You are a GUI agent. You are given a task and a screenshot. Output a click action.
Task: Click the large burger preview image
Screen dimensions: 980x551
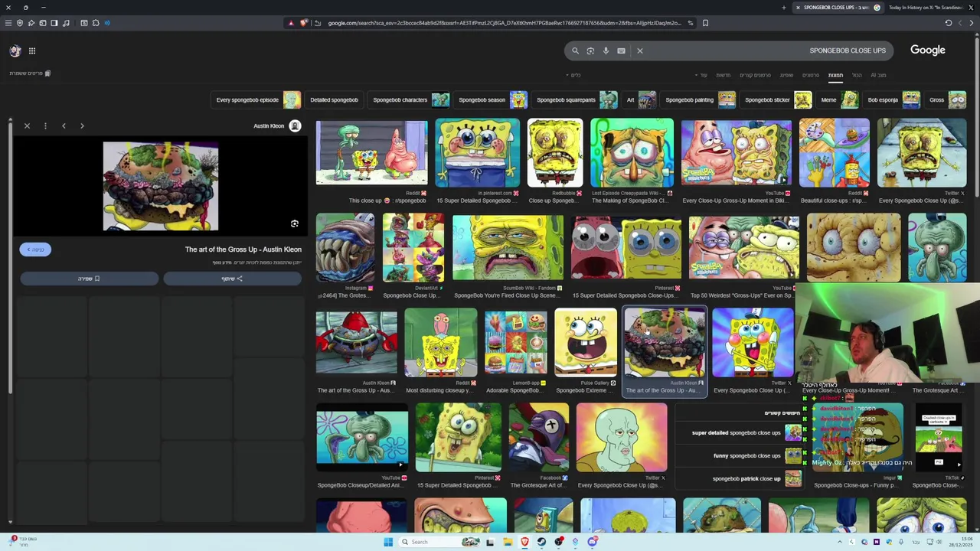[x=161, y=186]
